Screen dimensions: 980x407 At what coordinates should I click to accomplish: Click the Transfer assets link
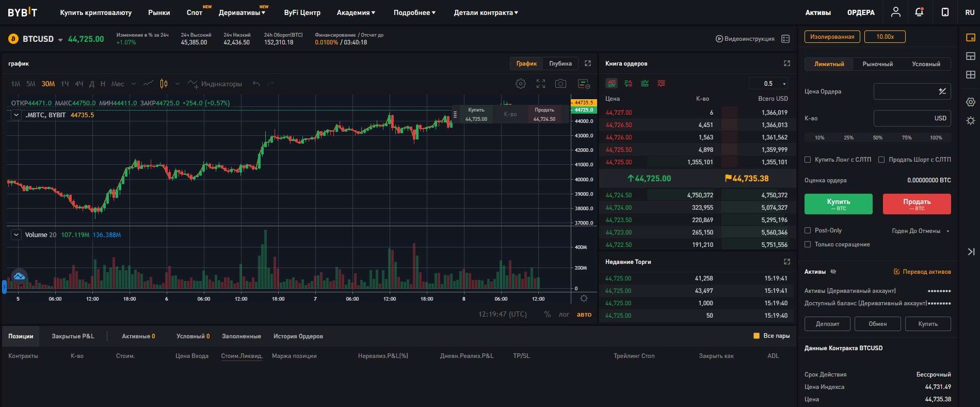pyautogui.click(x=922, y=272)
